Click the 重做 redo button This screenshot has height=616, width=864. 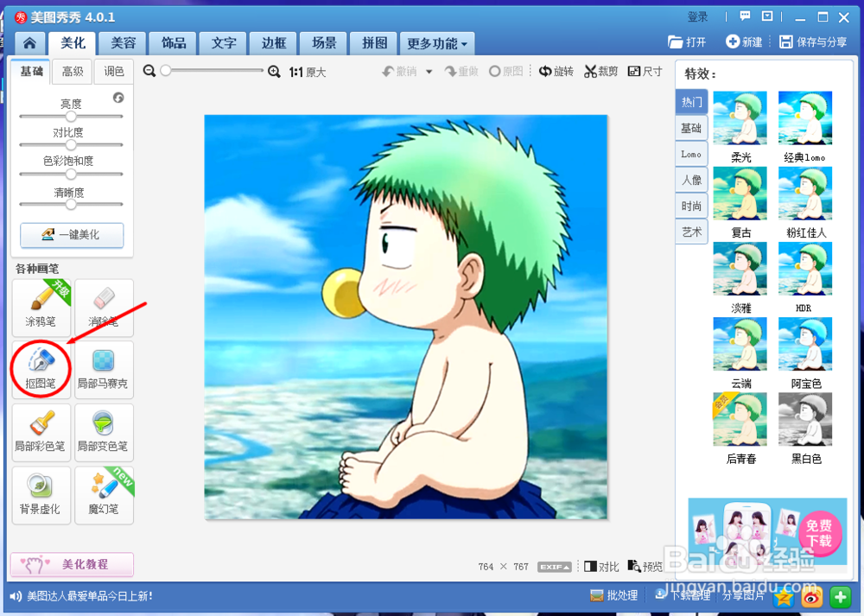(x=461, y=71)
